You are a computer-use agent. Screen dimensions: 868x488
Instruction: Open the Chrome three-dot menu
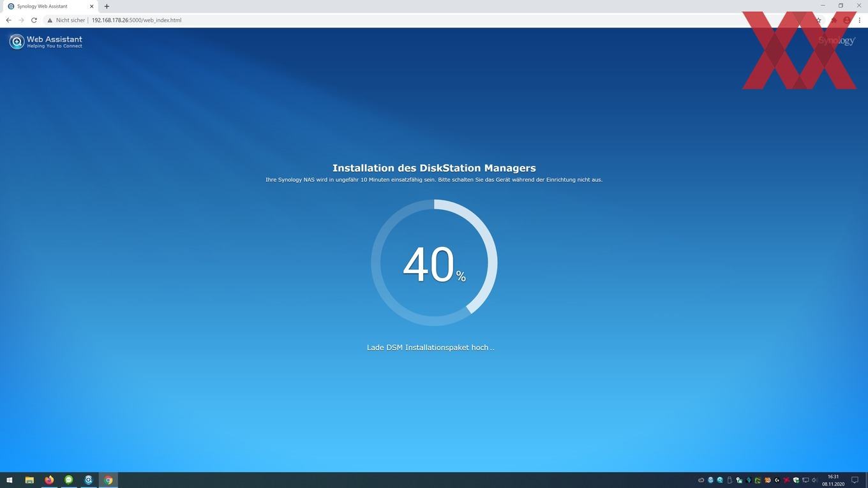coord(860,20)
